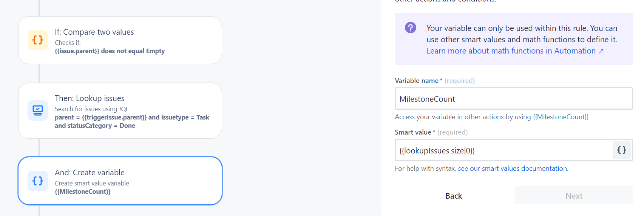The width and height of the screenshot is (644, 216).
Task: Click the blue braces Create variable icon
Action: pos(38,181)
